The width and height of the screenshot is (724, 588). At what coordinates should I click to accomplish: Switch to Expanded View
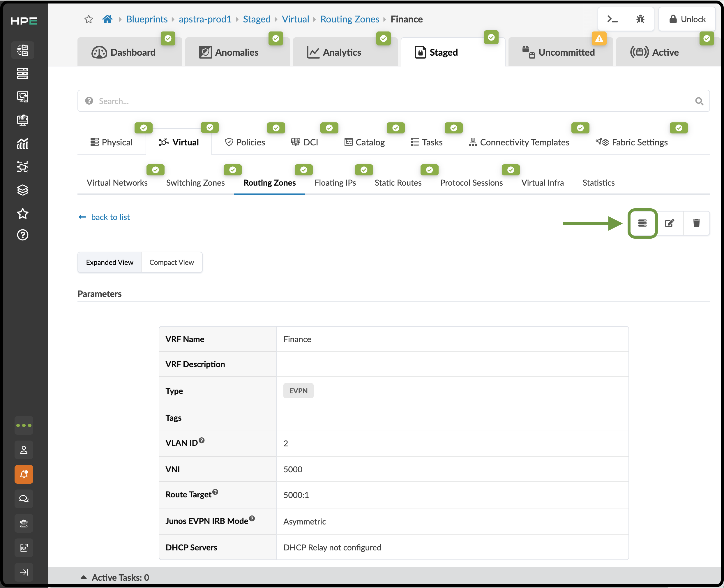pos(109,262)
